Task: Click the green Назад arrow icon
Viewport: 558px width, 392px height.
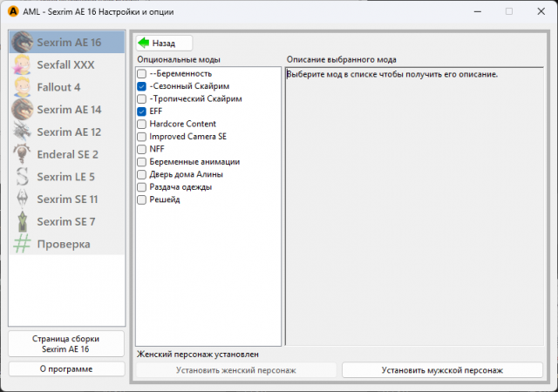Action: click(x=144, y=43)
